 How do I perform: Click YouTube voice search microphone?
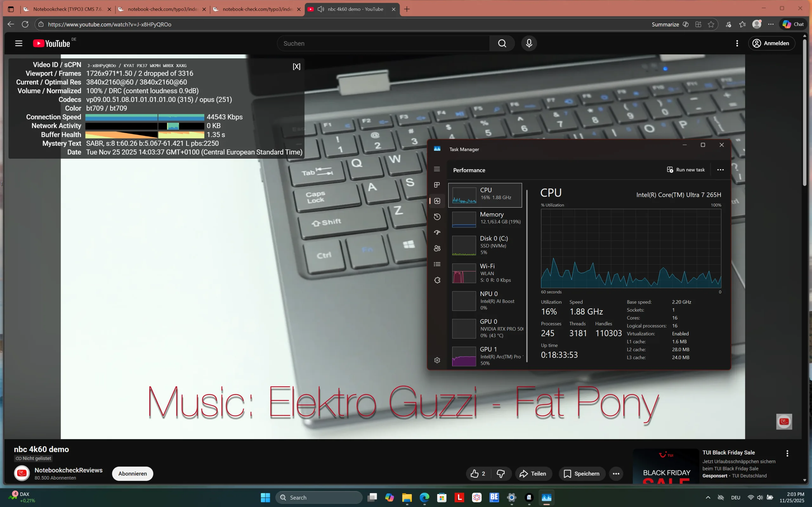point(529,43)
